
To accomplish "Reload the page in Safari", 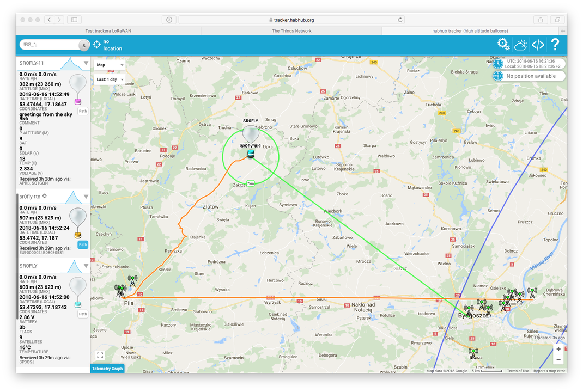I will (x=400, y=20).
